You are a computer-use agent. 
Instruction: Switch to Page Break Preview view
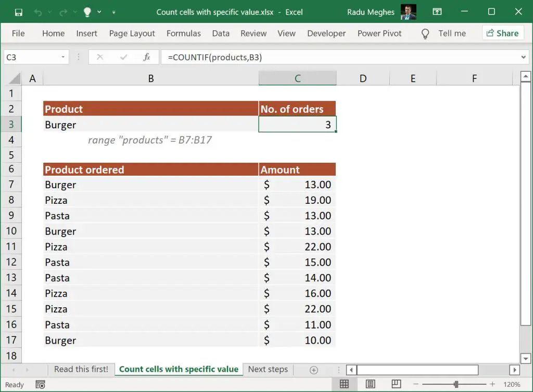[396, 384]
